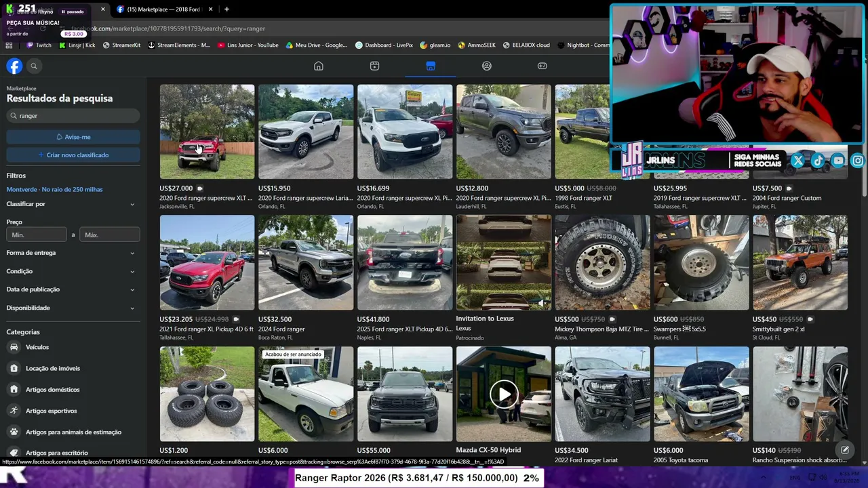Image resolution: width=868 pixels, height=488 pixels.
Task: Click the new message compose icon
Action: point(845,449)
